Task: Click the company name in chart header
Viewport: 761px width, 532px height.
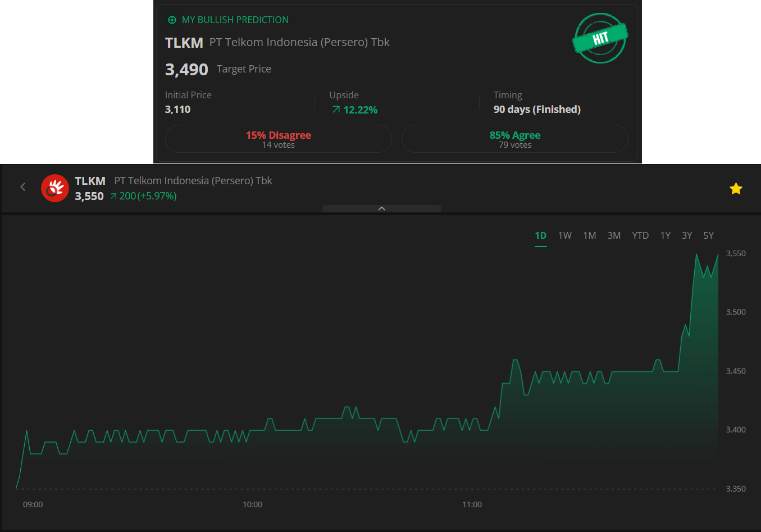Action: pos(193,181)
